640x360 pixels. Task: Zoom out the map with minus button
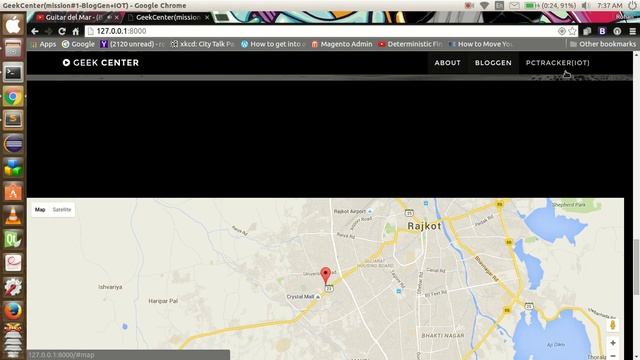click(x=613, y=356)
